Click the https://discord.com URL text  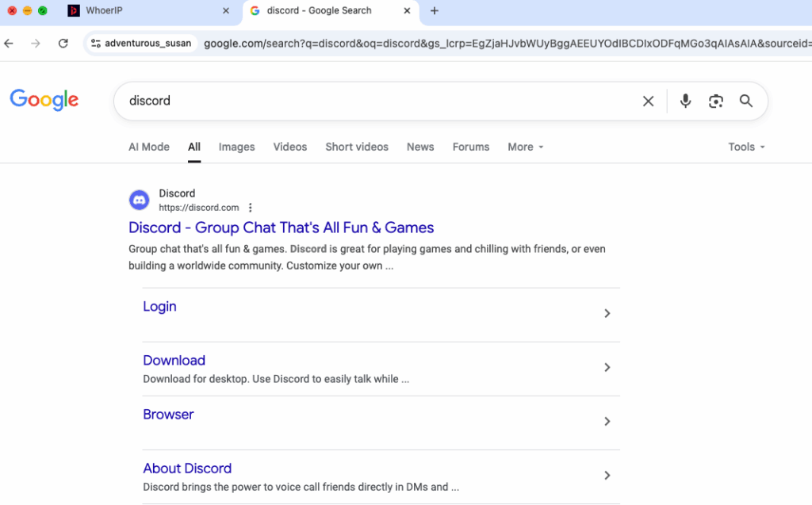click(x=199, y=208)
